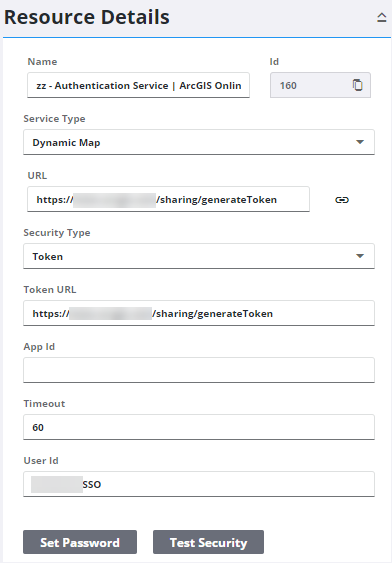Open the URL using the link icon

click(342, 200)
